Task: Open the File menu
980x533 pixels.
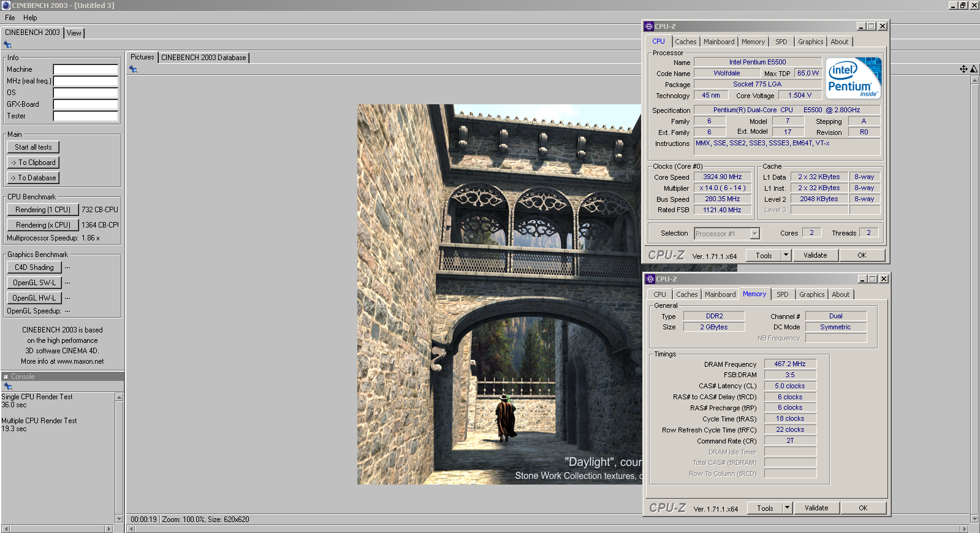Action: pos(10,18)
